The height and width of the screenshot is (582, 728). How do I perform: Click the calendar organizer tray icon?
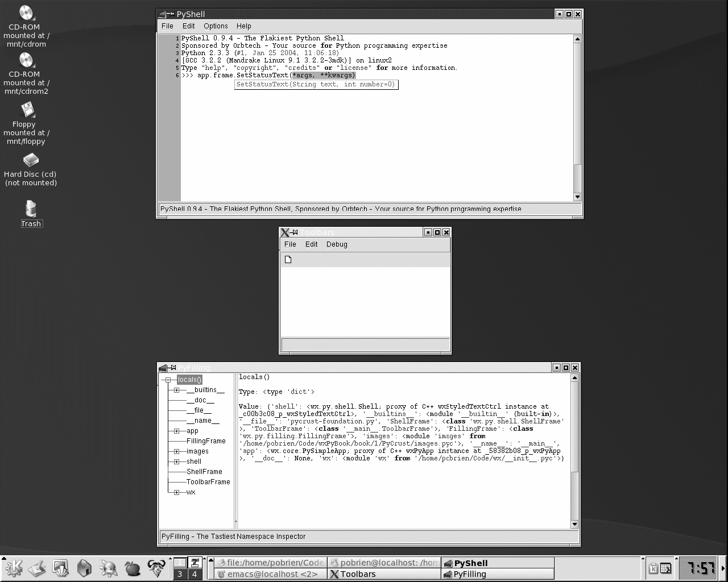click(665, 568)
